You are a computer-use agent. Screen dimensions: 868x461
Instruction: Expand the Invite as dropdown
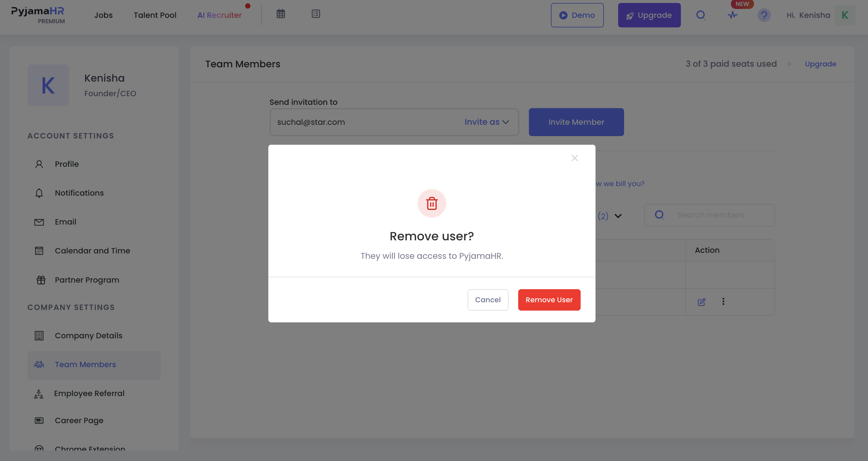pyautogui.click(x=487, y=122)
